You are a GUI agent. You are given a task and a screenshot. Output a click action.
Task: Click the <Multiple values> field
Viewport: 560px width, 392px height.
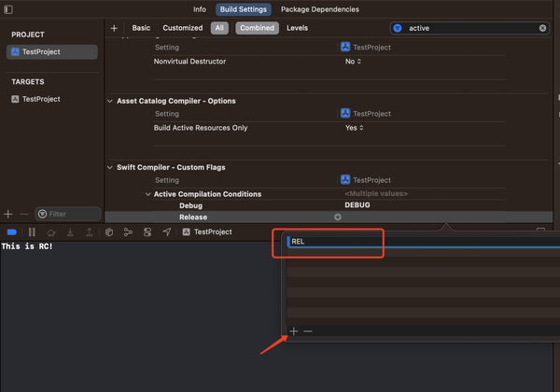click(x=376, y=193)
